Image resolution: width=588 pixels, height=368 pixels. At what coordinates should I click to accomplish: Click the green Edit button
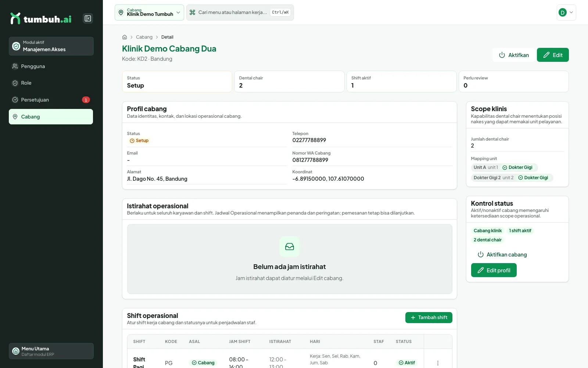click(553, 55)
